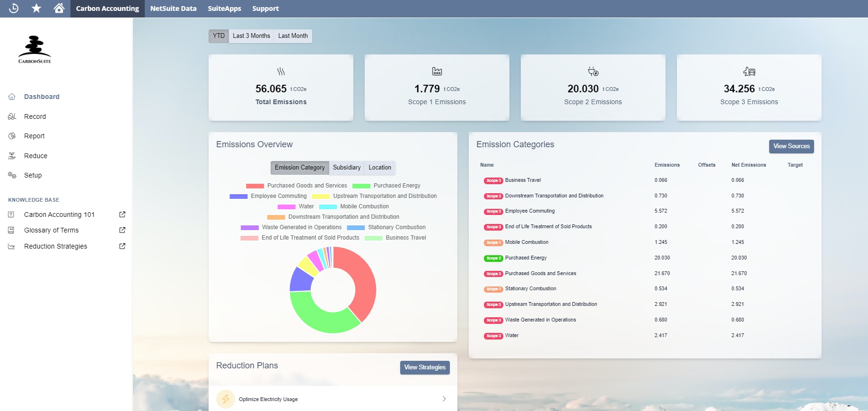
Task: Toggle Purchased Energy green legend swatch
Action: (361, 186)
